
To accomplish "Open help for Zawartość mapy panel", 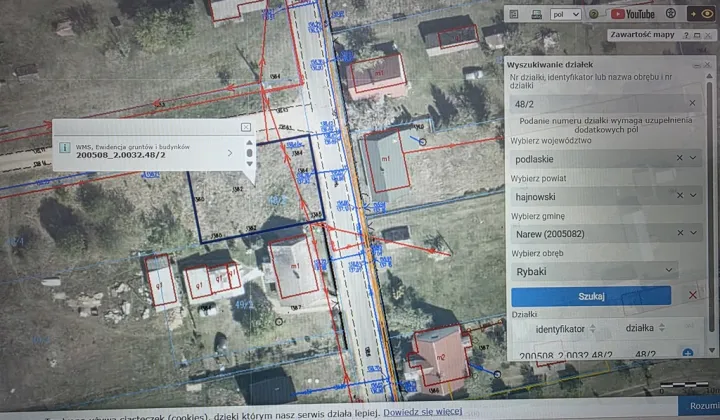I will click(686, 35).
